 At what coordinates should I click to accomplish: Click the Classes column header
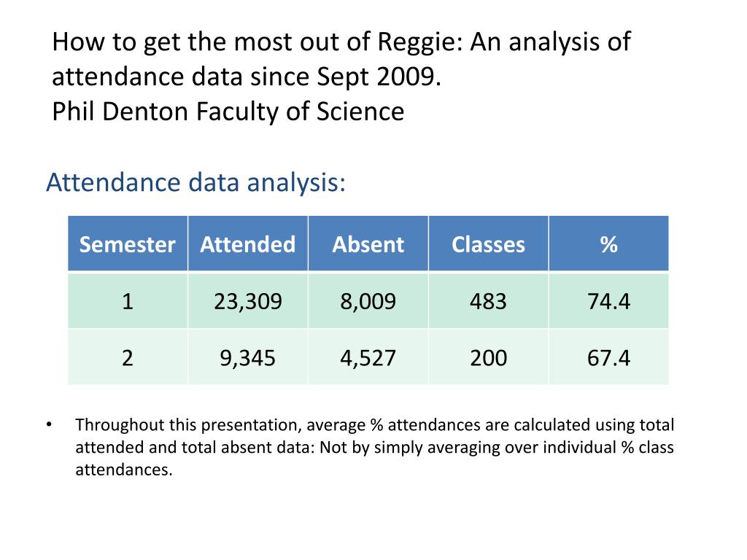click(x=488, y=244)
